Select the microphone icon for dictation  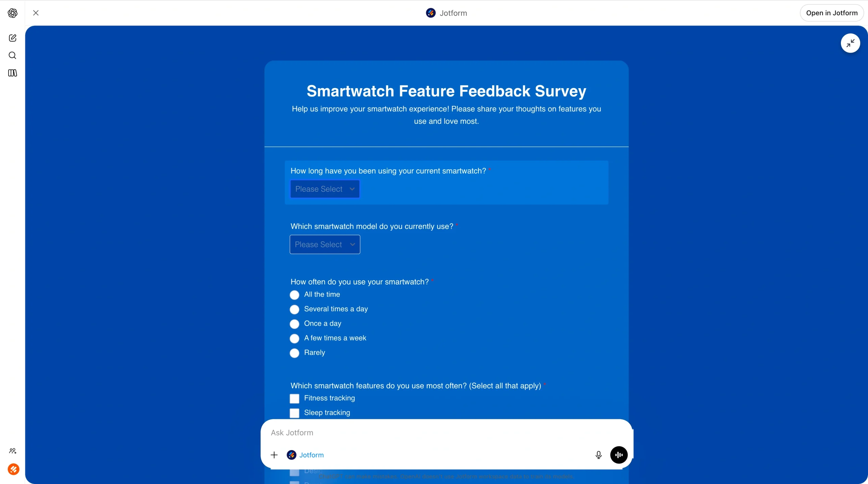coord(598,455)
